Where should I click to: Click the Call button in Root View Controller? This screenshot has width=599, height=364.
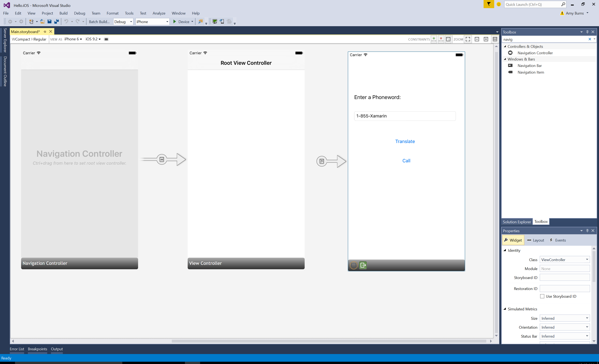click(406, 160)
